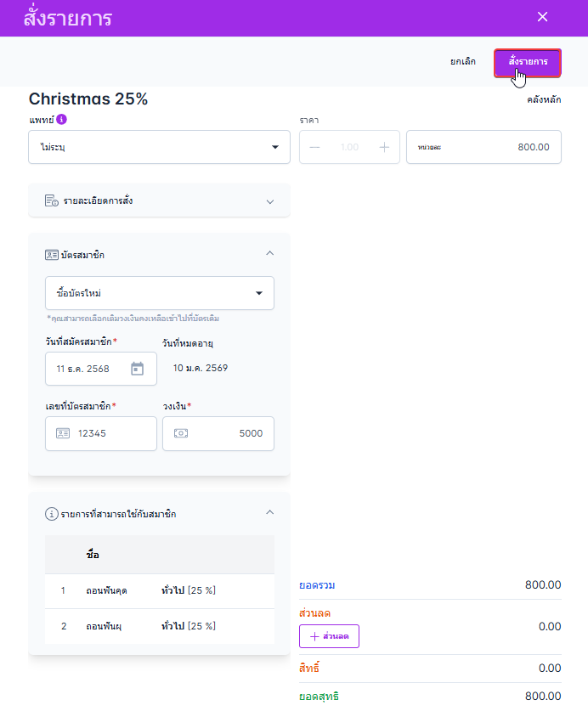Click the ยกเลิก cancel button

463,62
